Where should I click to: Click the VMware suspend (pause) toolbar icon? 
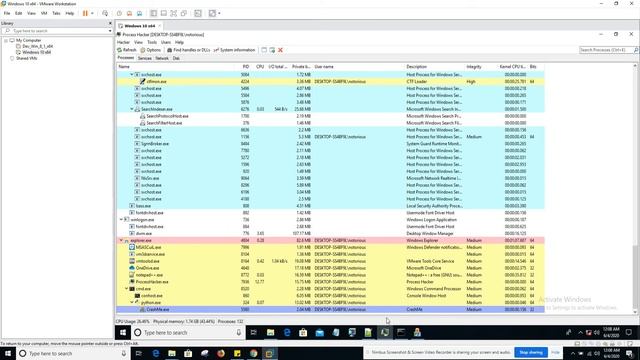coord(85,13)
